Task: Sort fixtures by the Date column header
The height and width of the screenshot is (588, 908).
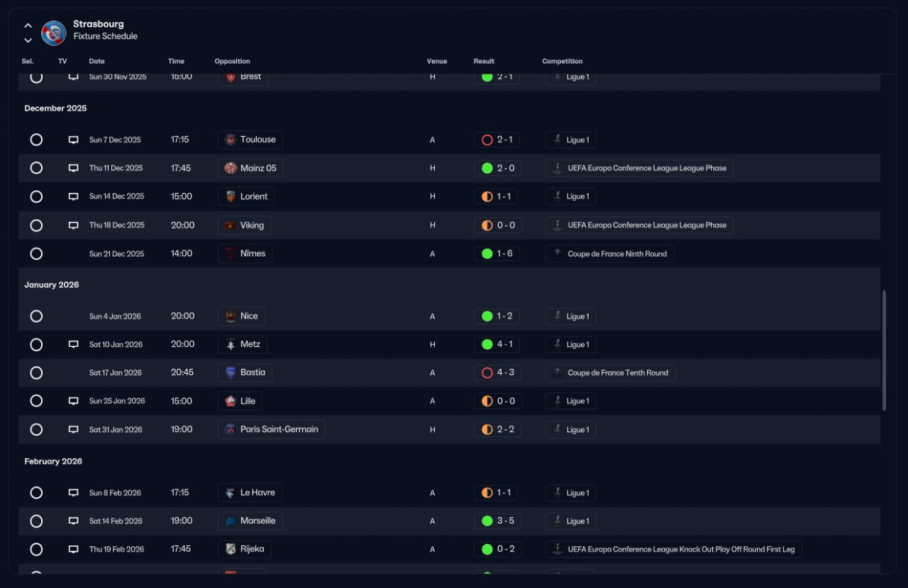Action: coord(96,61)
